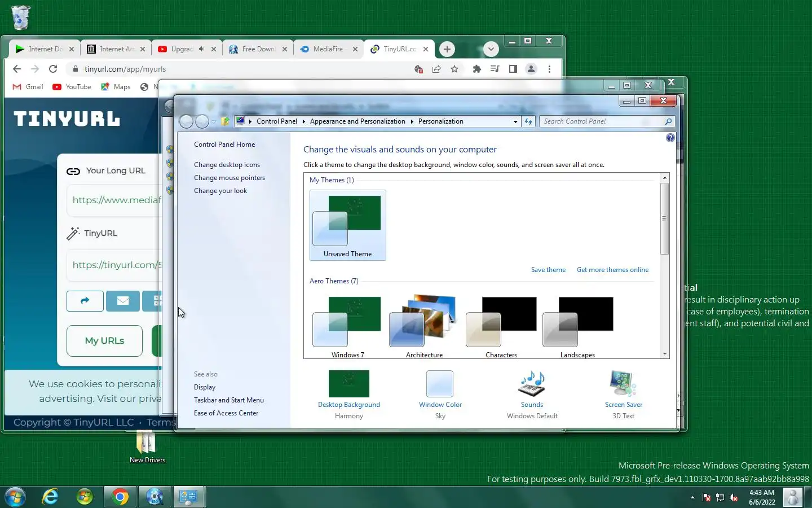This screenshot has height=508, width=812.
Task: Open the Windows flag icon in the taskbar
Action: click(85, 497)
